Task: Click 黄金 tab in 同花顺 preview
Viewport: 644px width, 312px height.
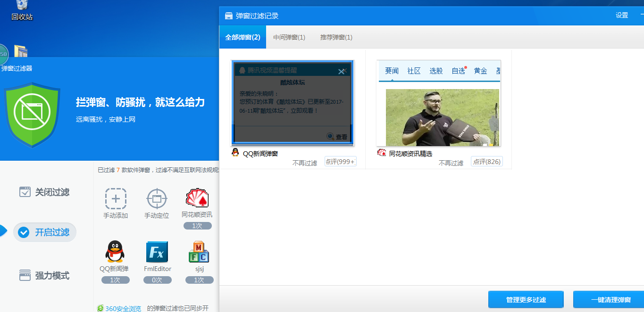Action: click(x=480, y=71)
